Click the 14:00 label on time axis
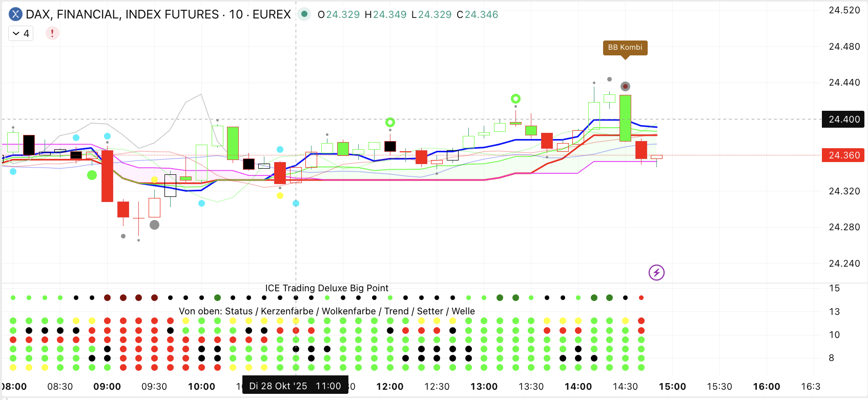This screenshot has height=400, width=868. 578,387
